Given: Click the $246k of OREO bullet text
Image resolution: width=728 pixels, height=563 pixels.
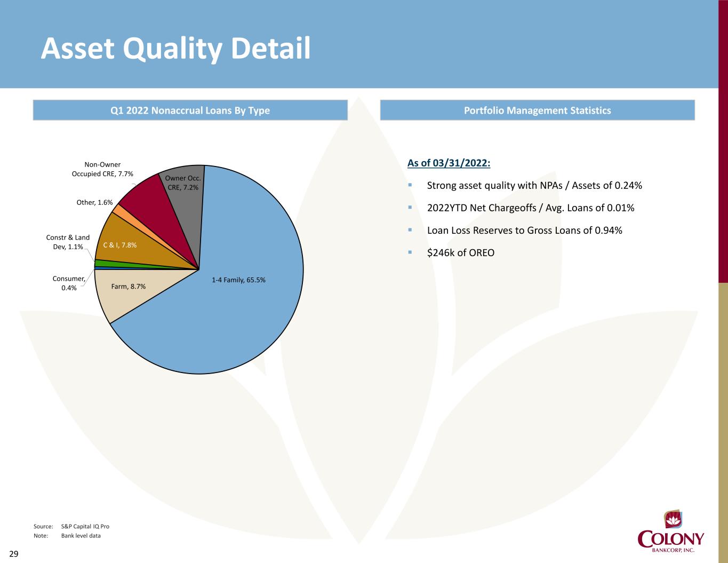Looking at the screenshot, I should click(x=461, y=253).
